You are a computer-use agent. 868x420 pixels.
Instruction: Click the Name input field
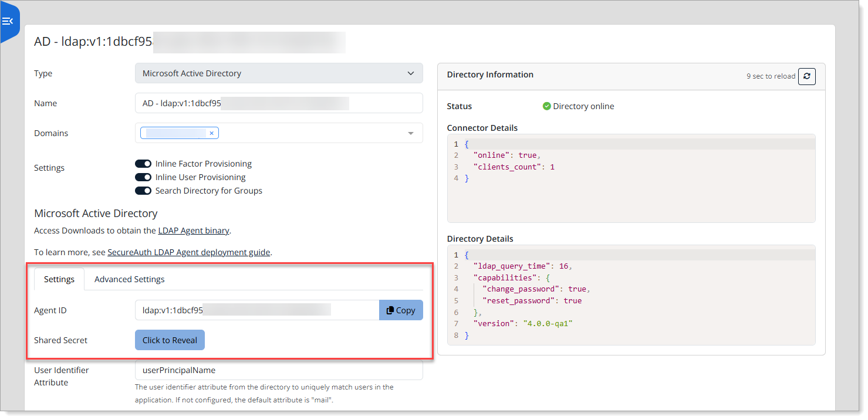279,103
